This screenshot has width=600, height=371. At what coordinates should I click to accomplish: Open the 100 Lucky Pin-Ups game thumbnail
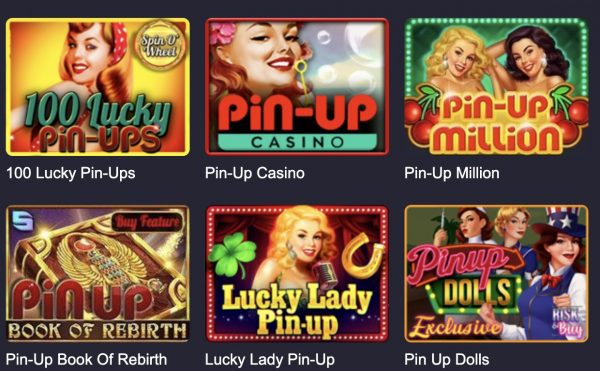98,87
